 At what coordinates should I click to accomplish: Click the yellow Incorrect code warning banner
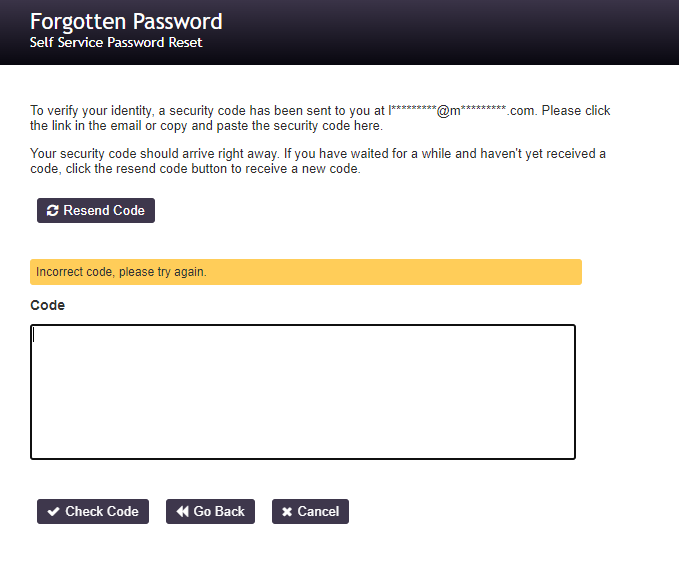[305, 272]
